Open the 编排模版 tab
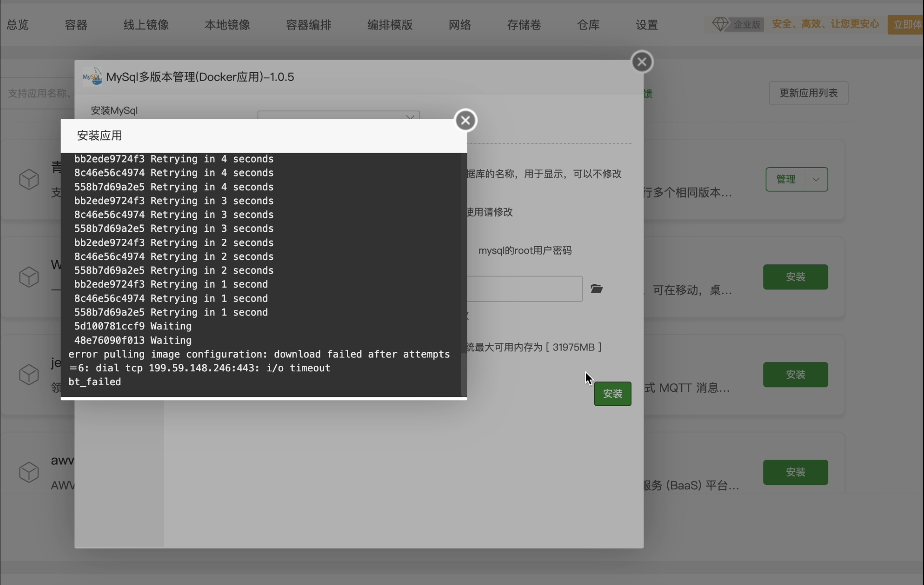 click(390, 25)
